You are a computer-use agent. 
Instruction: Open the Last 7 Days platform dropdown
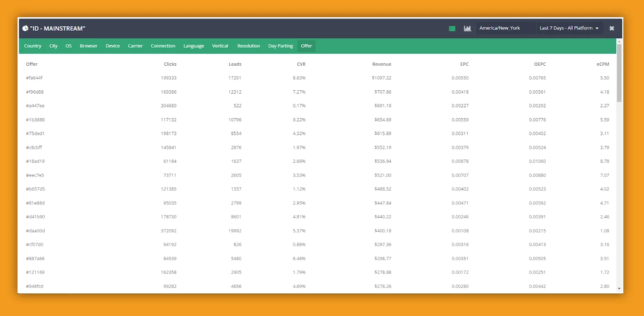569,28
